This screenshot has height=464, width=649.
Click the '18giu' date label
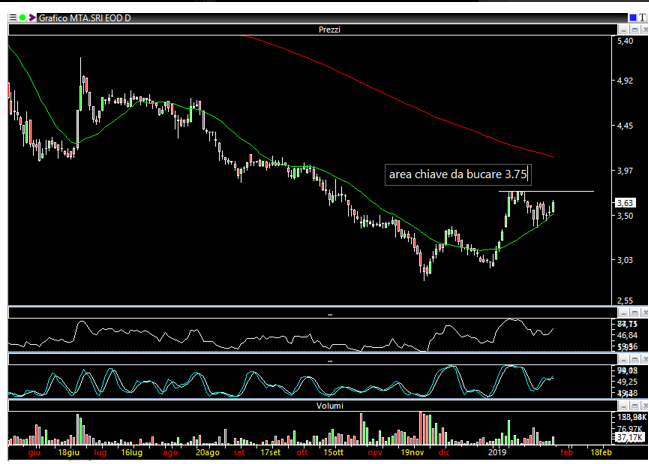69,452
